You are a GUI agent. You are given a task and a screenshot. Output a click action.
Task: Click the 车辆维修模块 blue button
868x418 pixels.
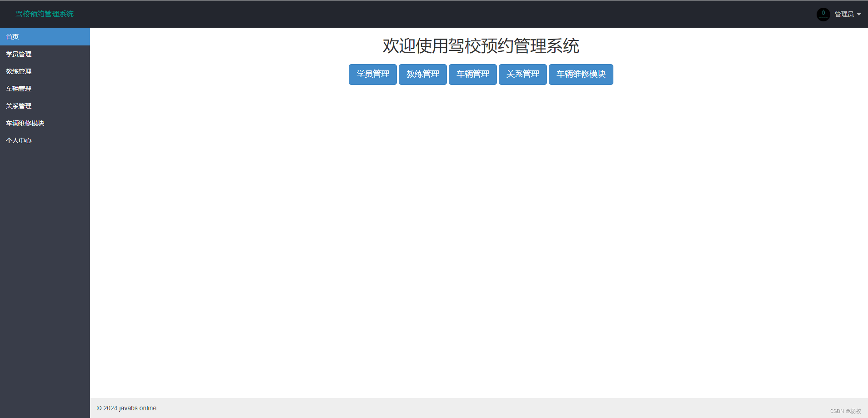581,74
